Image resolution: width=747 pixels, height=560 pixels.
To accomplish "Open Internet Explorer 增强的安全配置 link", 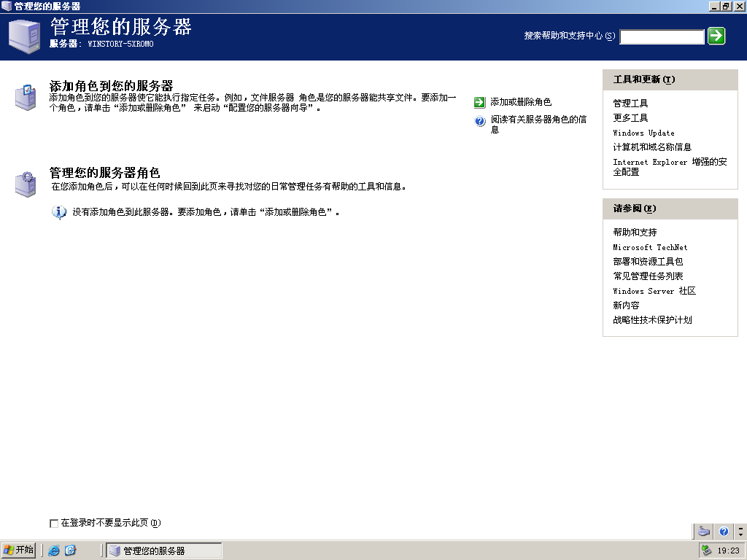I will (x=670, y=167).
